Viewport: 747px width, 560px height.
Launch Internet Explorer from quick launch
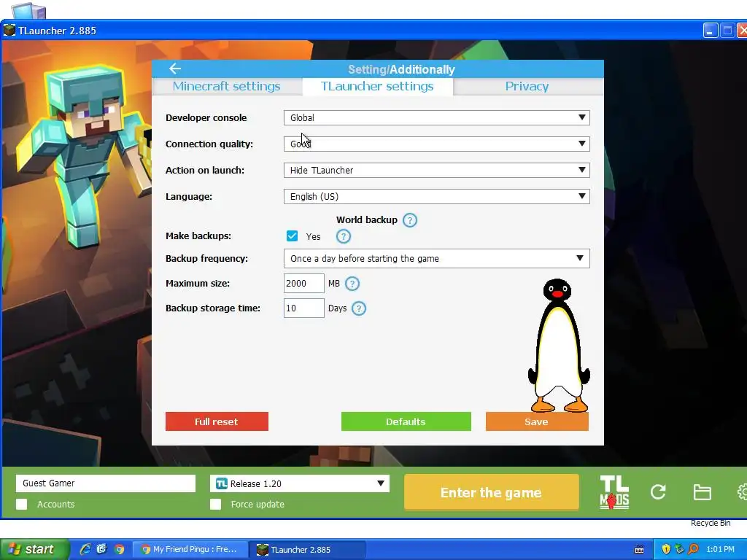86,549
